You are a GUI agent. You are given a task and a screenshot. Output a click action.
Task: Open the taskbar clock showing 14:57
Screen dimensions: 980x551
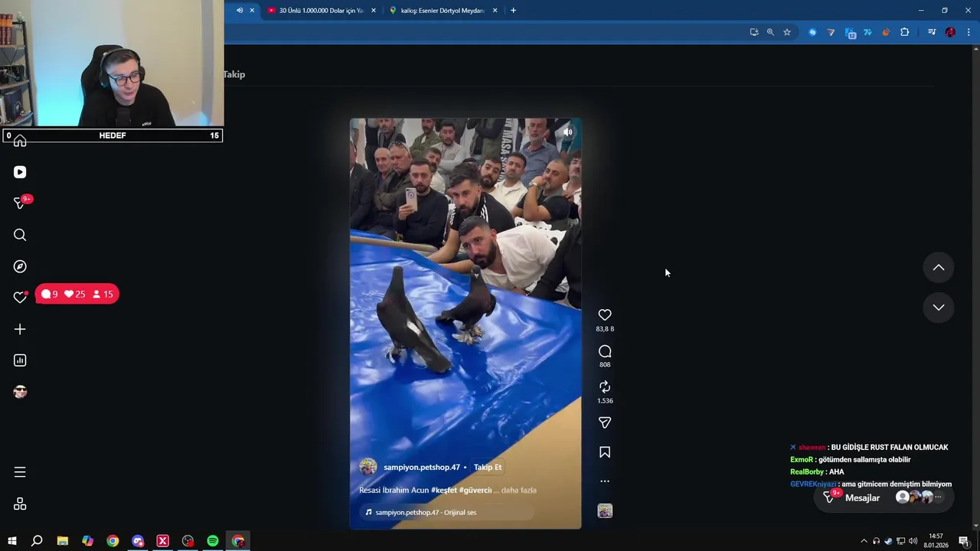(936, 541)
